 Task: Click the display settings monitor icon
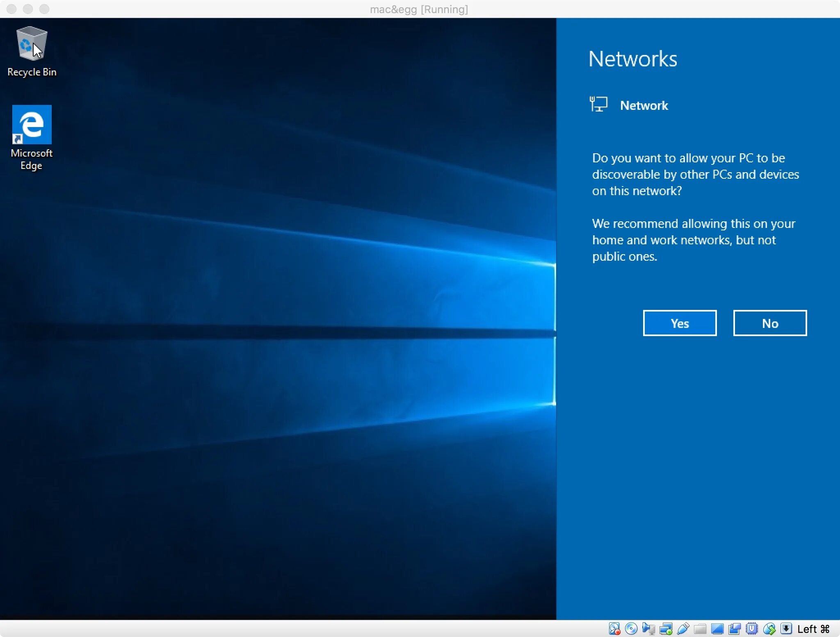[x=717, y=628]
